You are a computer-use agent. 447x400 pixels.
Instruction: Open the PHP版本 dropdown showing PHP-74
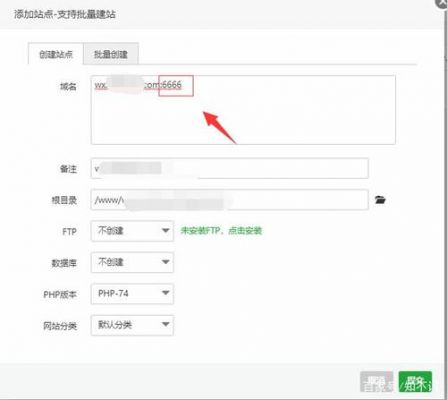click(132, 294)
